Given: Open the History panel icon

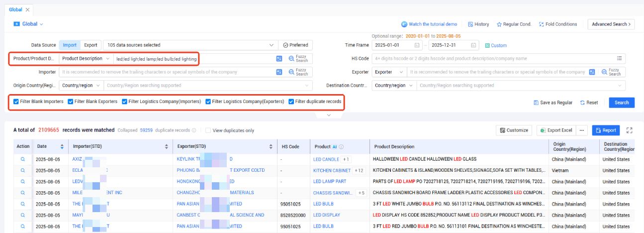Looking at the screenshot, I should 470,24.
